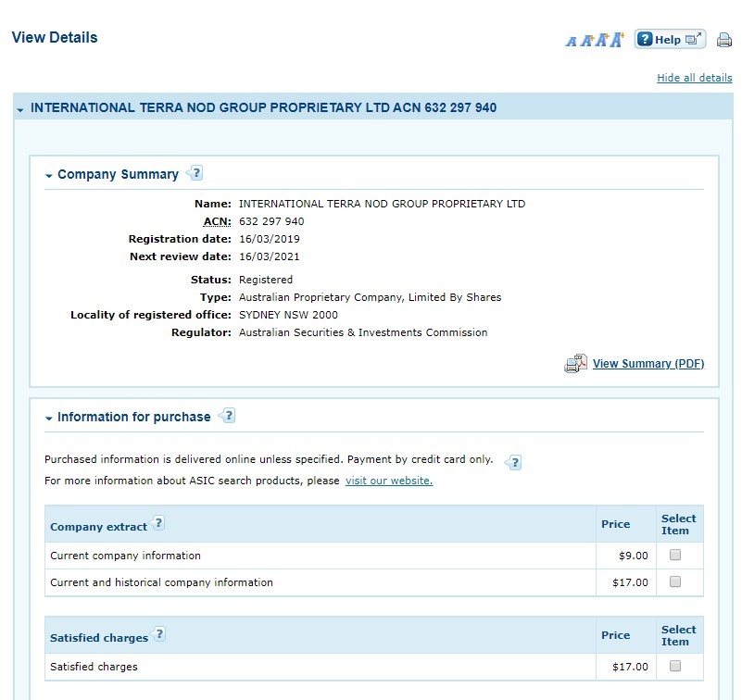Click registration date value 16/03/2019
Image resolution: width=742 pixels, height=700 pixels.
(270, 239)
